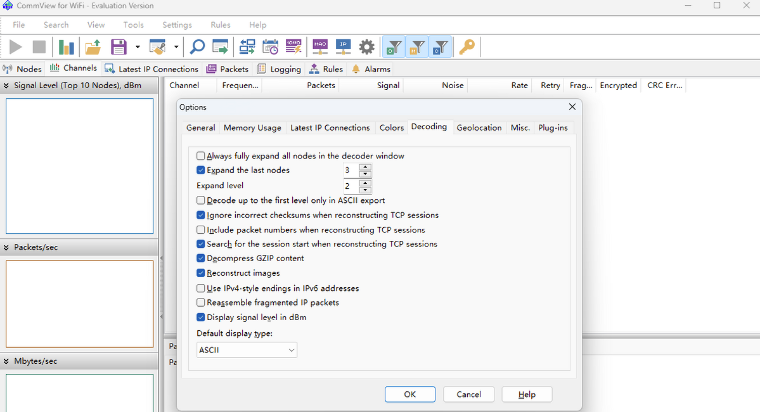Open the statistics bar chart icon

point(66,47)
